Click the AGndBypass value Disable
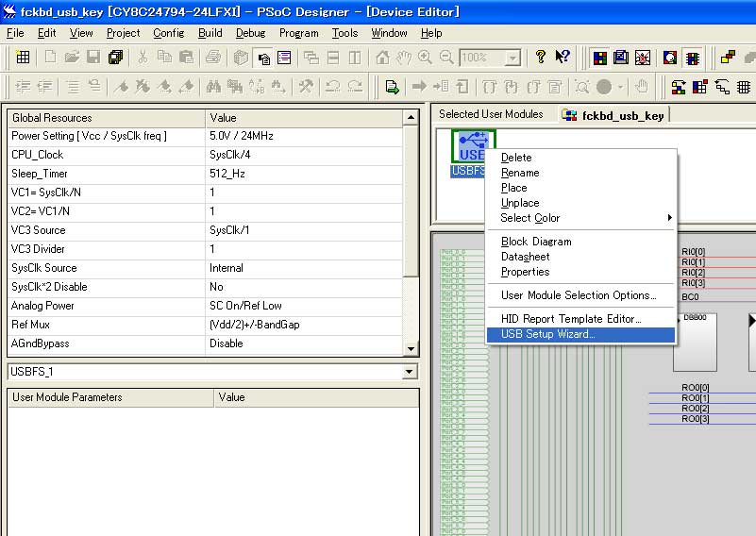 coord(304,343)
